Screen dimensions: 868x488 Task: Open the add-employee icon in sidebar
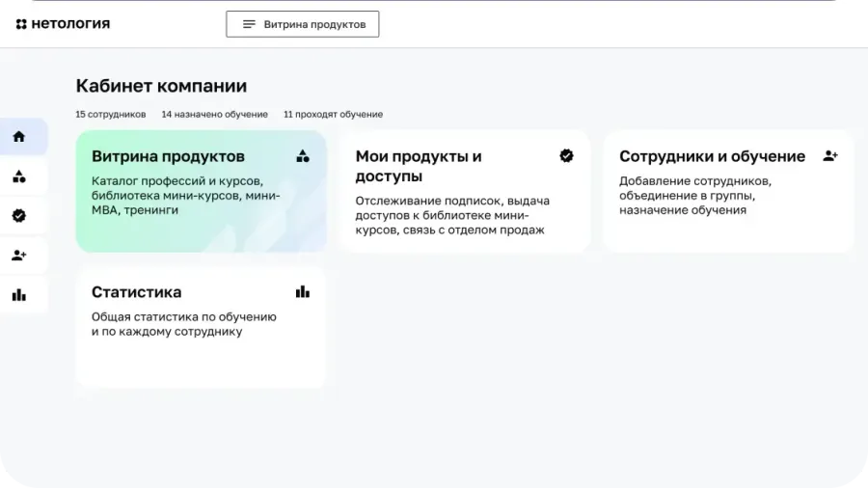point(19,255)
